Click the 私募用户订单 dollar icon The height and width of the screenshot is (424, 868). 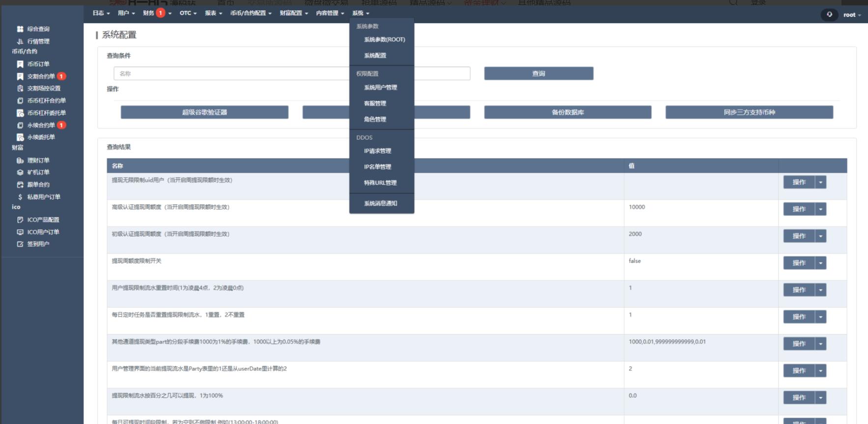[x=20, y=197]
